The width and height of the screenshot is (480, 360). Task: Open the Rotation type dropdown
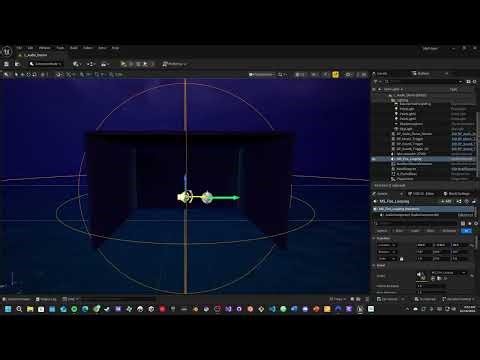pyautogui.click(x=386, y=252)
